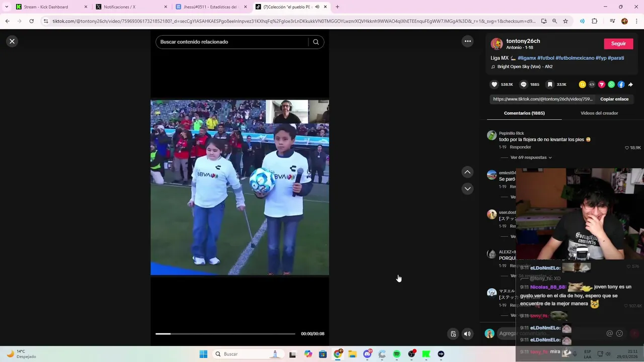
Task: Expand more share options with the arrow icon
Action: coord(630,84)
